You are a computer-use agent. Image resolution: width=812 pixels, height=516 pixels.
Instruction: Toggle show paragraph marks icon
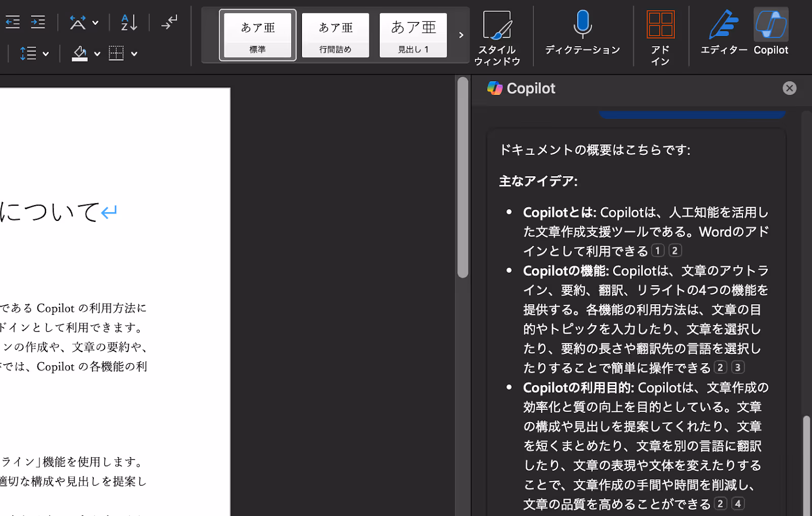(169, 22)
